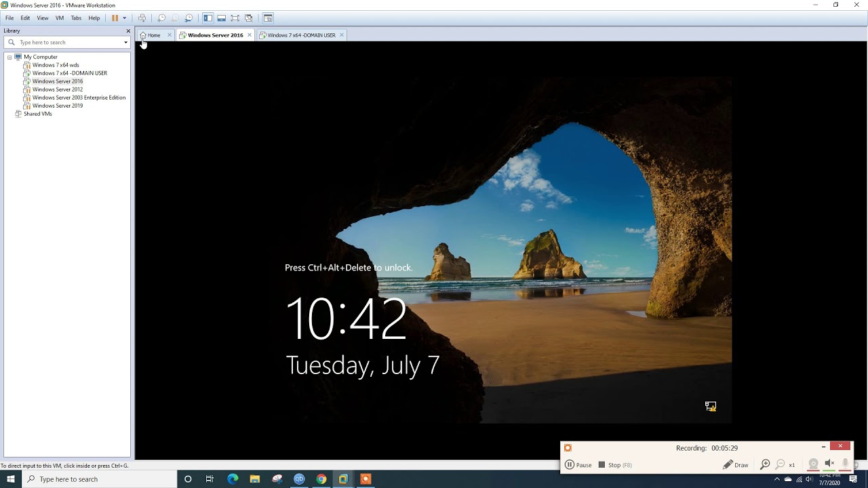Image resolution: width=868 pixels, height=488 pixels.
Task: Open the Library search filter dropdown
Action: 125,43
